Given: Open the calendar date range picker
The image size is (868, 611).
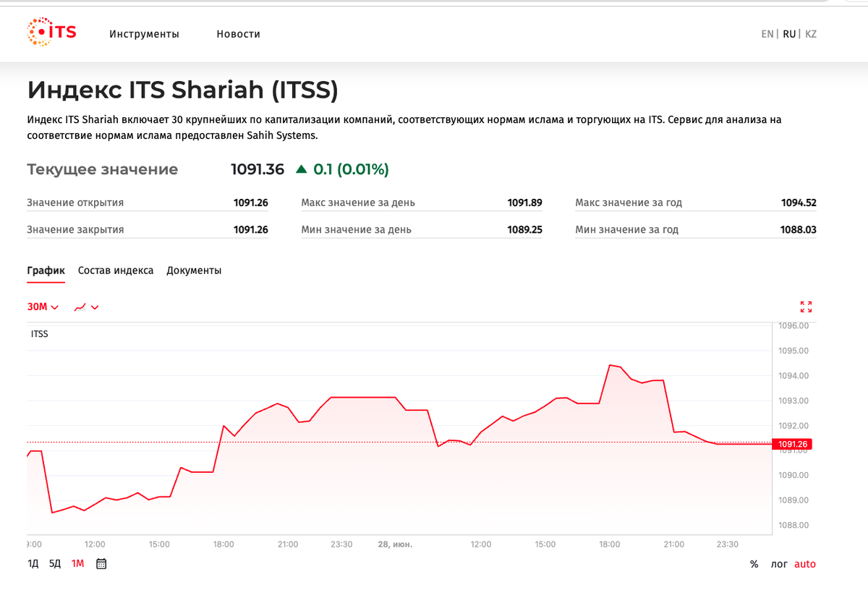Looking at the screenshot, I should 101,563.
